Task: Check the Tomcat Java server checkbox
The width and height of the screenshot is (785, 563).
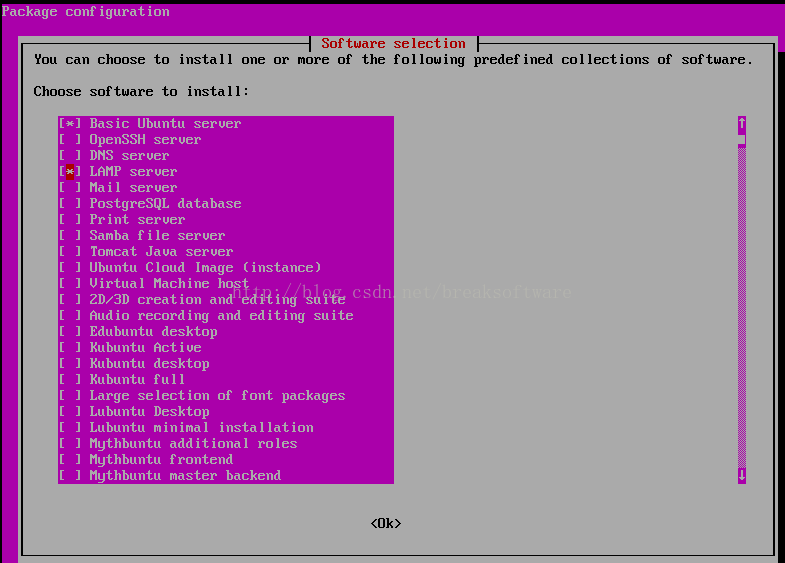Action: tap(70, 252)
